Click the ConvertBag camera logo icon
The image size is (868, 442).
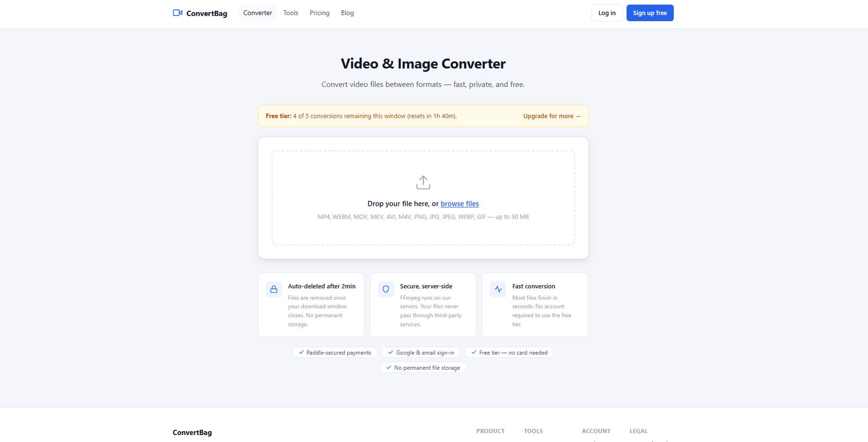(x=177, y=13)
